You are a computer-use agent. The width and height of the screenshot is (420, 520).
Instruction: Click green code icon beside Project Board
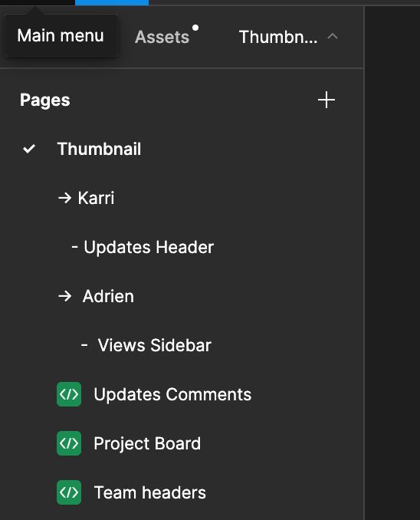pos(69,443)
